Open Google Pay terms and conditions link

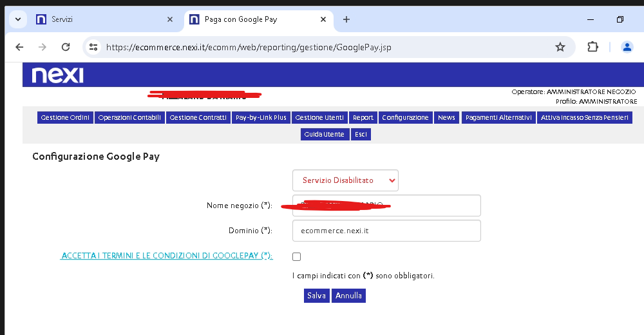(x=166, y=256)
